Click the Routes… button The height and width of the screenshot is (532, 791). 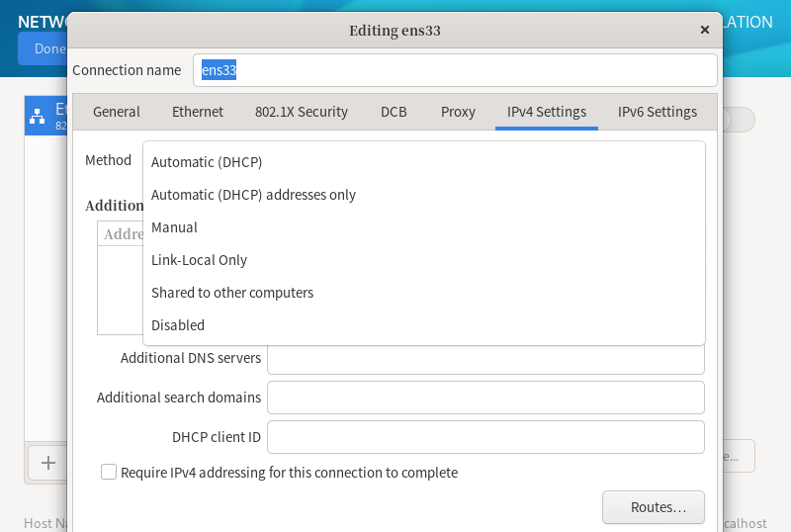653,507
